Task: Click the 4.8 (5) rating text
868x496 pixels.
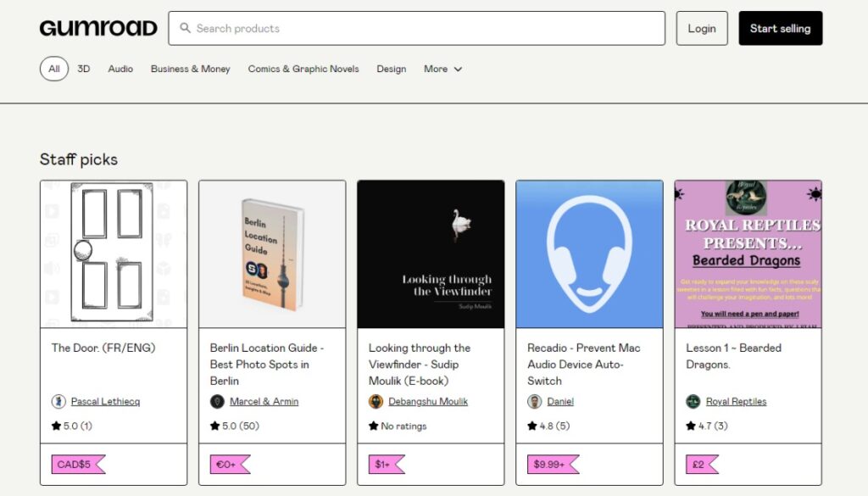Action: [554, 426]
